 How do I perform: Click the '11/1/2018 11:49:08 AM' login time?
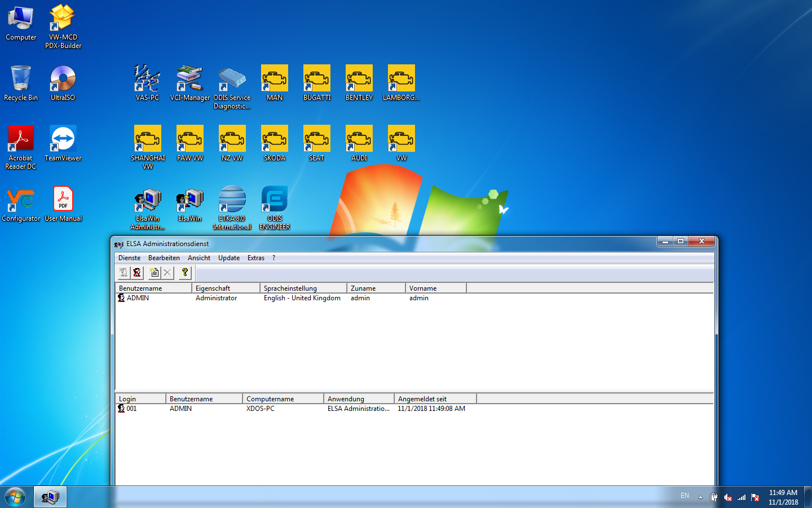pos(431,409)
